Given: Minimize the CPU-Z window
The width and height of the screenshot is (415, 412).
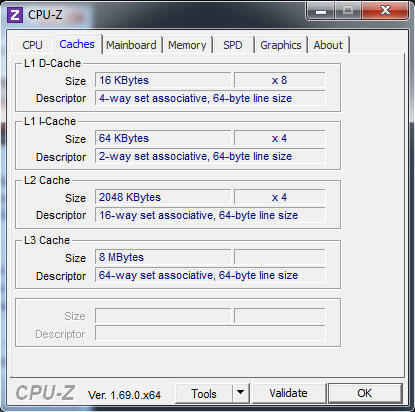Looking at the screenshot, I should point(321,12).
